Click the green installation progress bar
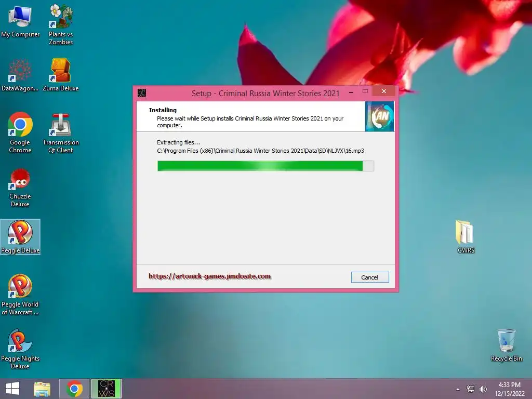 [265, 166]
